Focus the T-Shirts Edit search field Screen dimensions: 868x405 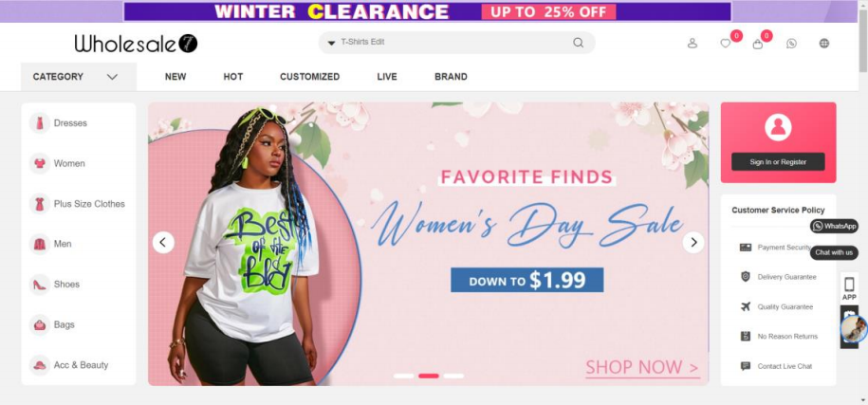coord(454,43)
